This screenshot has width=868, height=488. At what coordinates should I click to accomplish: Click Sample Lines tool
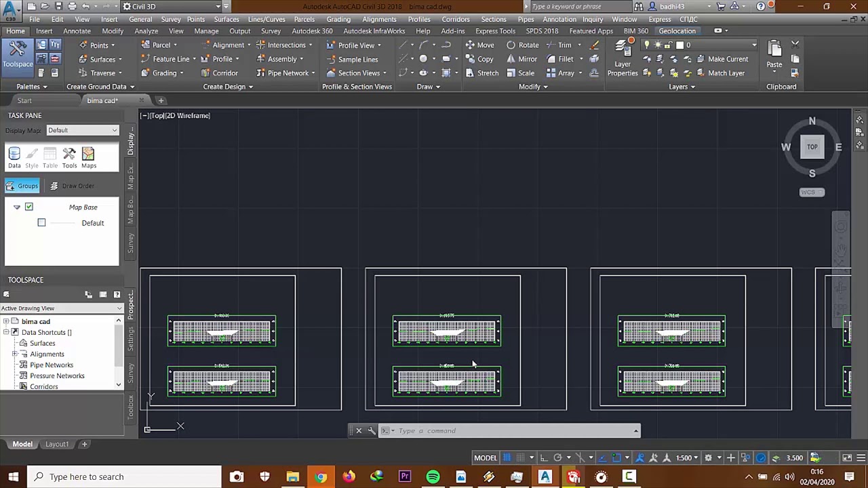coord(352,59)
